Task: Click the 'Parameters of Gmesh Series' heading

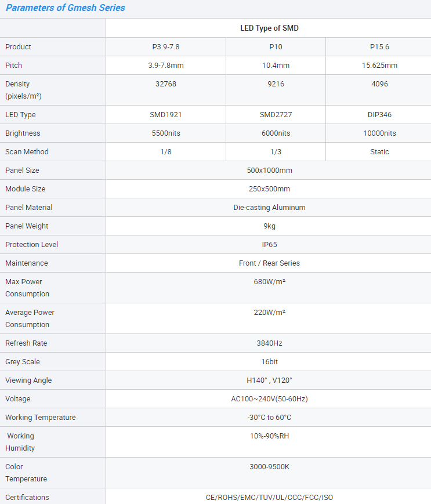Action: (x=65, y=8)
